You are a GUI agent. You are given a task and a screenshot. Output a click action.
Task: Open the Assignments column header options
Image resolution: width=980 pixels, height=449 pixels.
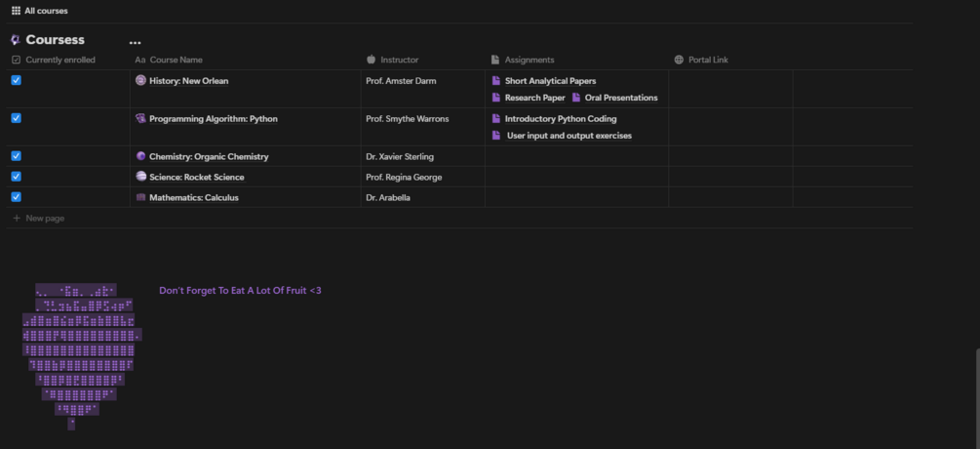[529, 61]
